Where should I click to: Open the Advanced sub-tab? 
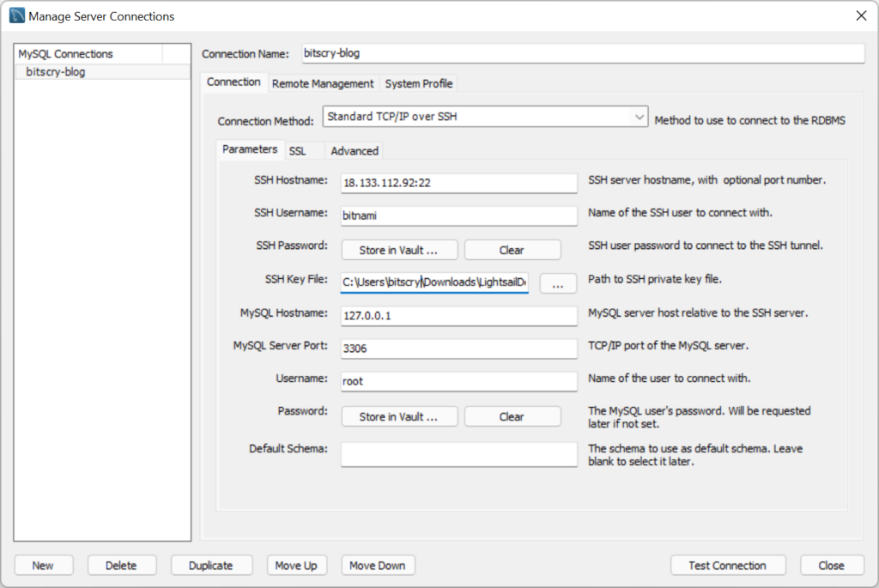[355, 151]
